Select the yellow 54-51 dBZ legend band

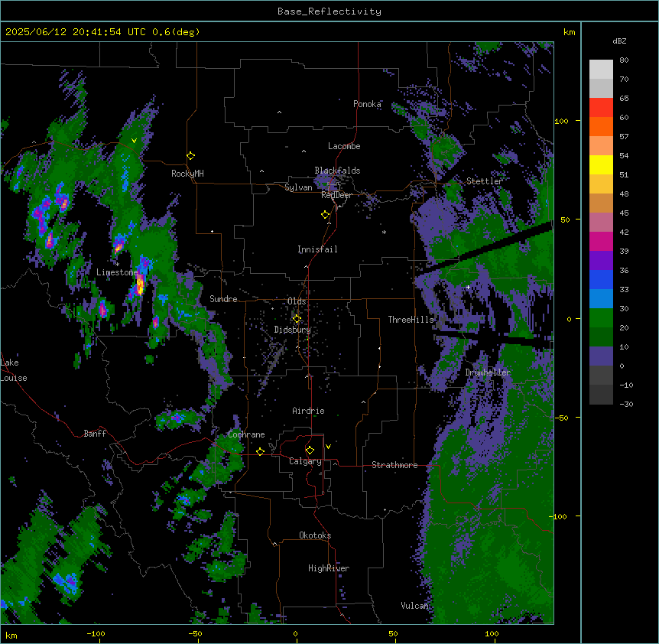pyautogui.click(x=601, y=164)
